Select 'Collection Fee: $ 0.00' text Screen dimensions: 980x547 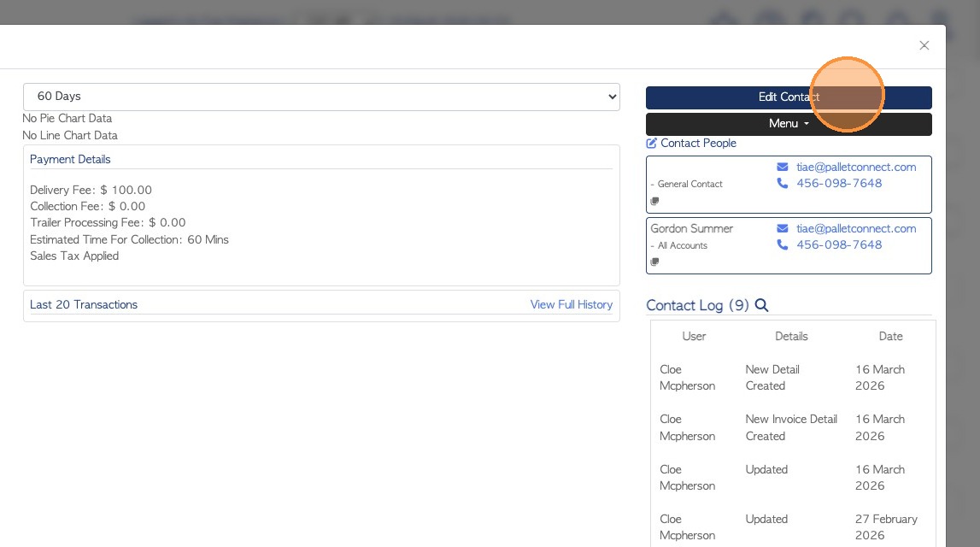point(87,206)
